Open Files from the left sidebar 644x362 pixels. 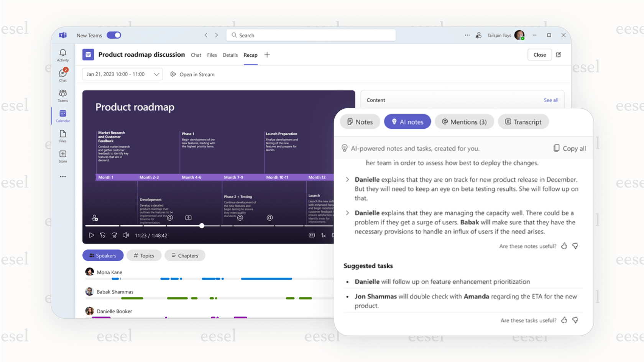[x=62, y=136]
